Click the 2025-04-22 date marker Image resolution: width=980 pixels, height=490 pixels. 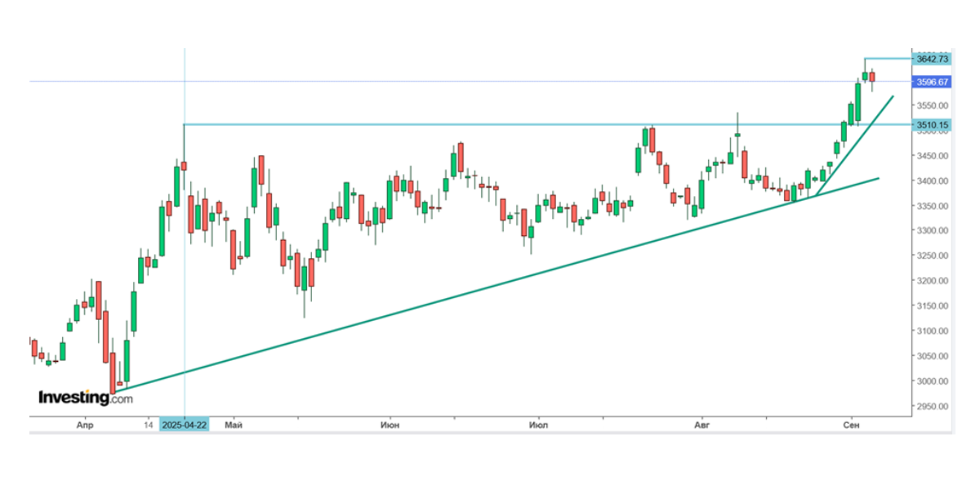tap(184, 425)
